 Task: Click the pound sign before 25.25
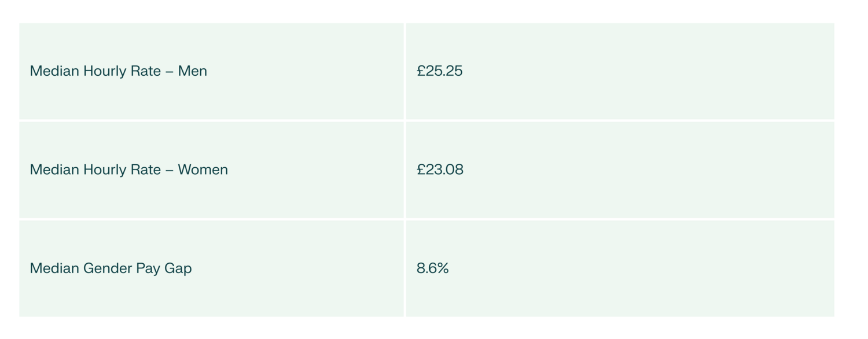coord(421,71)
